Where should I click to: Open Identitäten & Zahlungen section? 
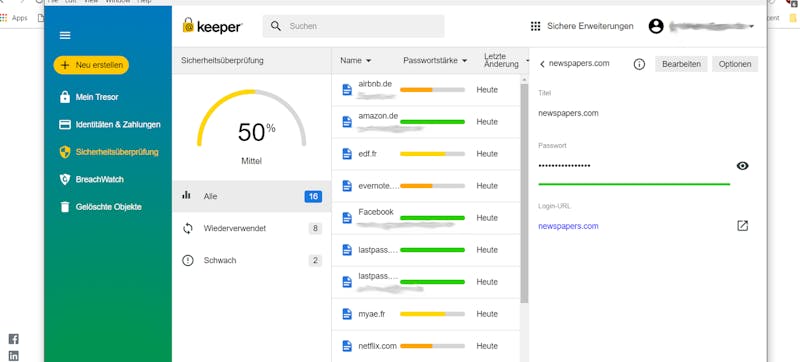[118, 124]
